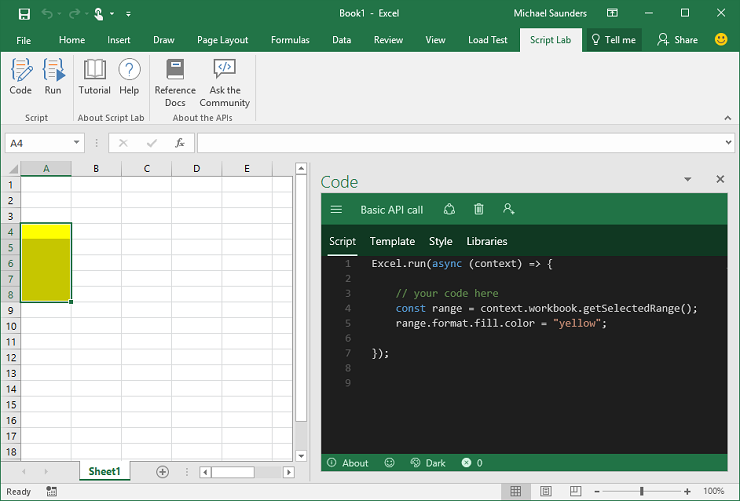Click the yellow cell A4
Screen dimensions: 740x501
click(46, 232)
